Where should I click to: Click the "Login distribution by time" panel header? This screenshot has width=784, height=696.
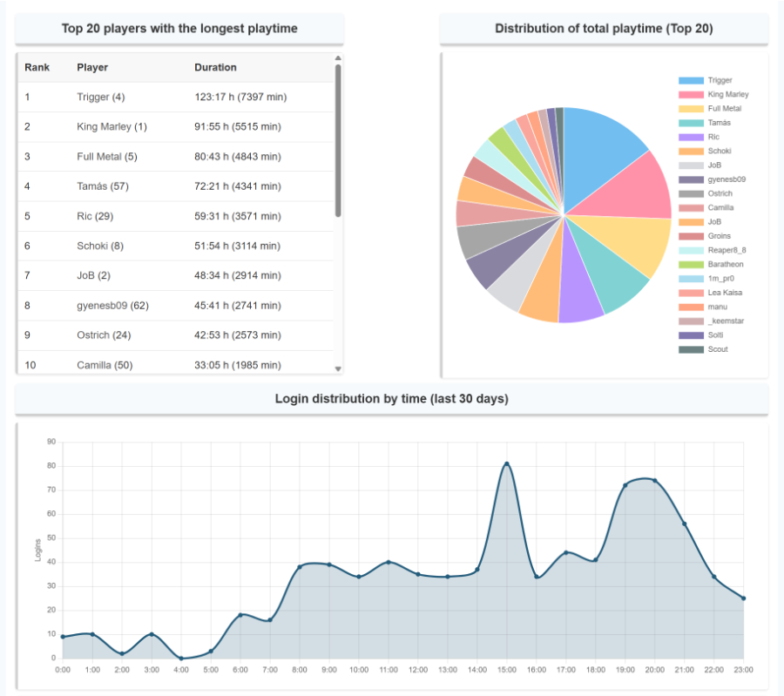392,398
